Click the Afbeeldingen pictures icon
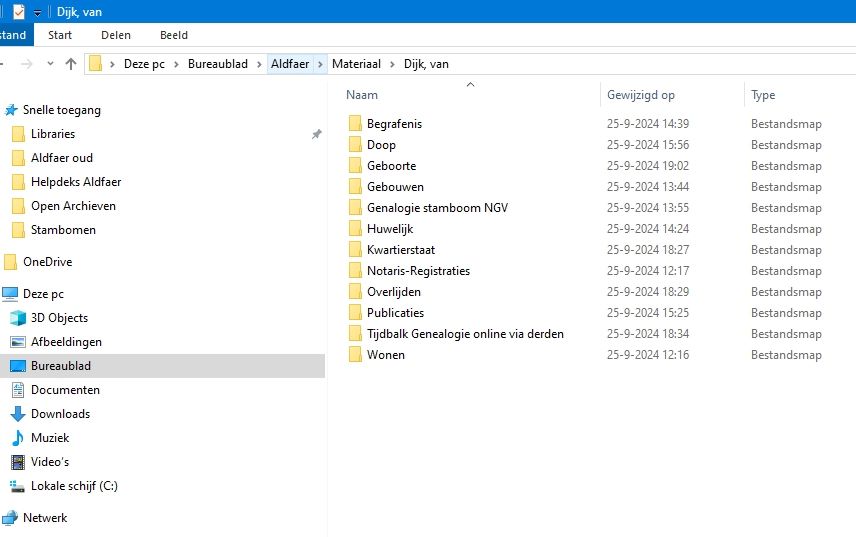 coord(18,342)
